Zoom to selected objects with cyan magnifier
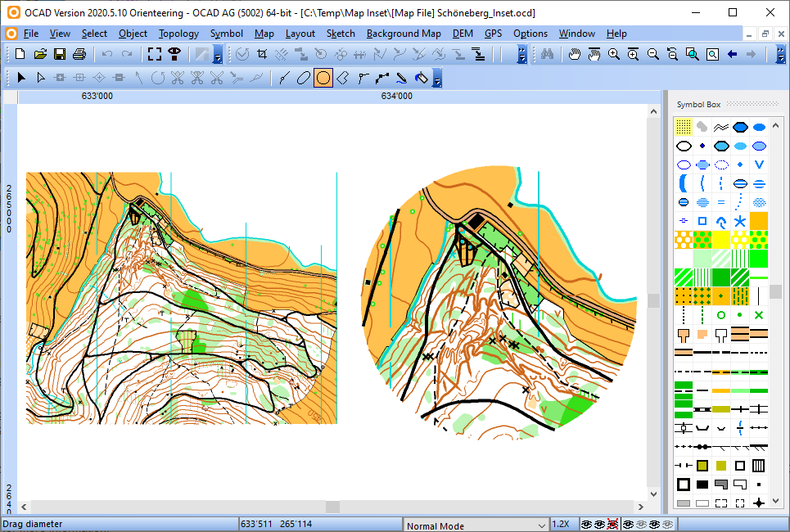This screenshot has height=532, width=790. (x=693, y=54)
